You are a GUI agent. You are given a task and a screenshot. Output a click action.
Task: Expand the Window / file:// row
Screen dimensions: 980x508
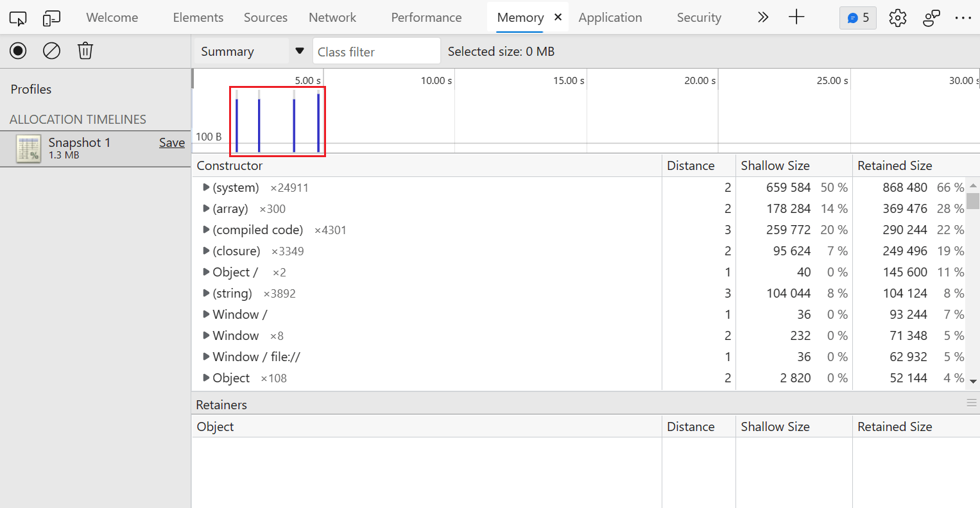click(206, 357)
